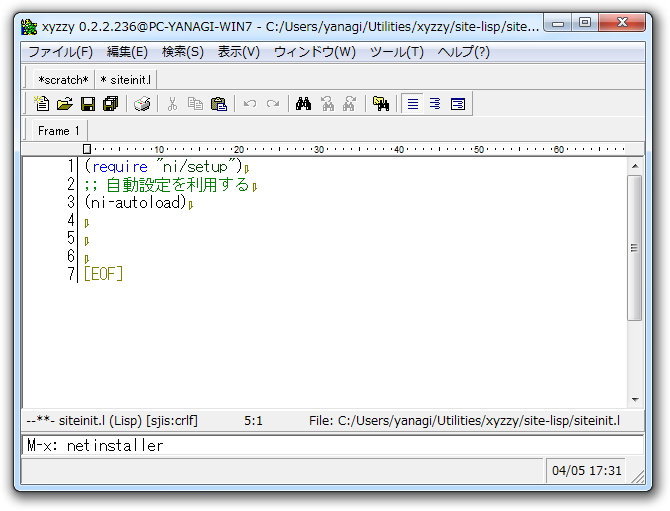670x511 pixels.
Task: Click the 04/05 17:31 clock in status bar
Action: 586,470
